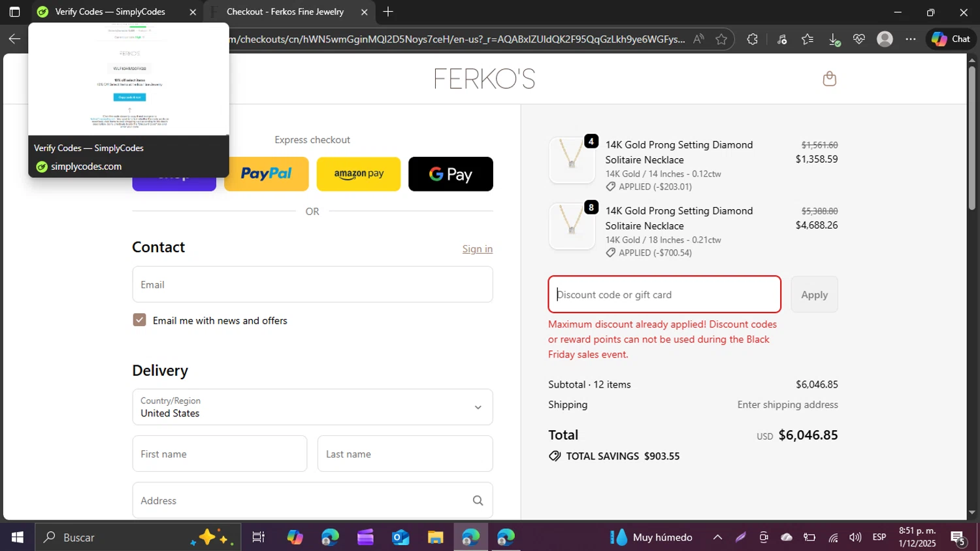The width and height of the screenshot is (980, 551).
Task: Click the Last name field
Action: 405,454
